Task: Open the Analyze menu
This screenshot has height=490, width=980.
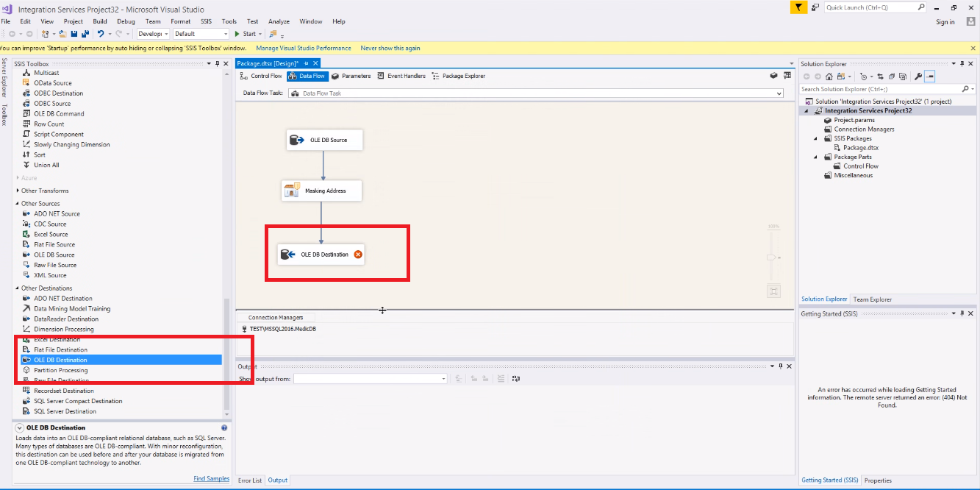Action: coord(279,21)
